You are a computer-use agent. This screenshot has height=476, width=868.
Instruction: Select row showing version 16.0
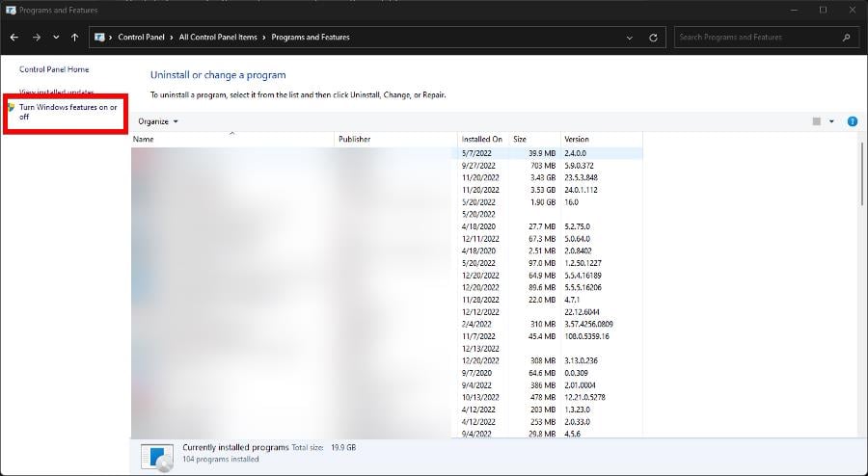point(387,201)
